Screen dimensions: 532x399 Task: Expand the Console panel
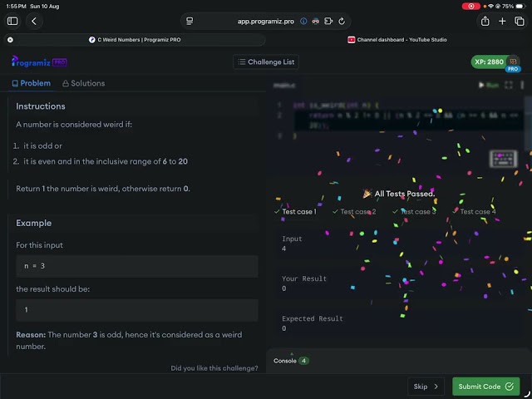[x=291, y=360]
